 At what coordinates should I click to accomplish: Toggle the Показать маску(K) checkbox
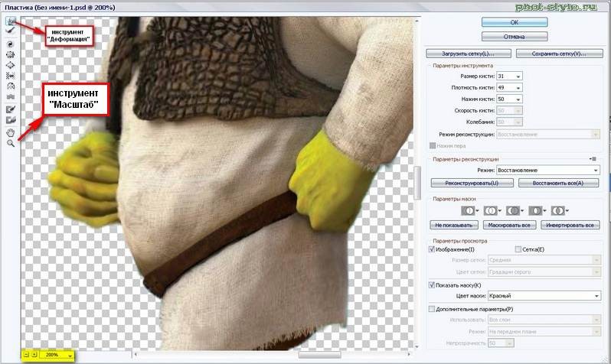(432, 285)
